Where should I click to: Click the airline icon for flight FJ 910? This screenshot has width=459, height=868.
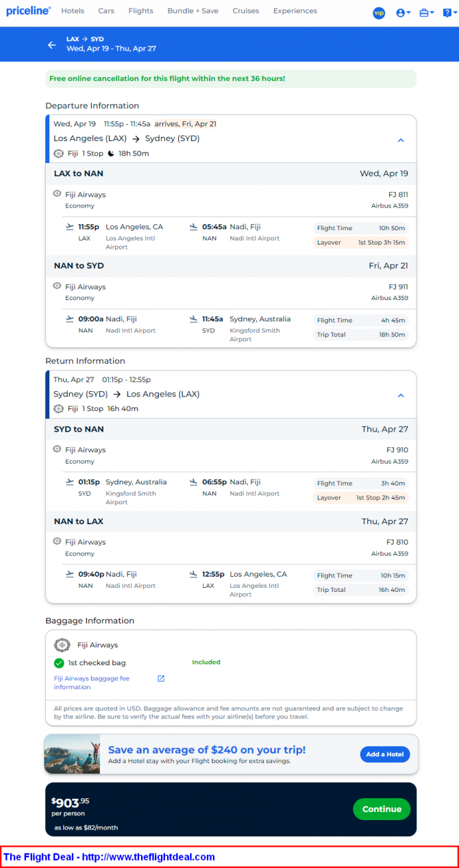point(57,449)
